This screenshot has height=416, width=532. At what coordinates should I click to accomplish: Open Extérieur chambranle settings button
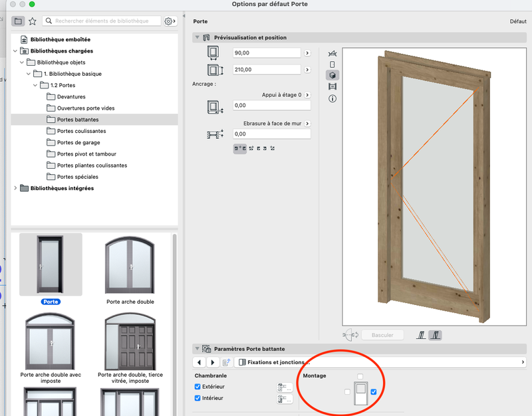tap(285, 387)
